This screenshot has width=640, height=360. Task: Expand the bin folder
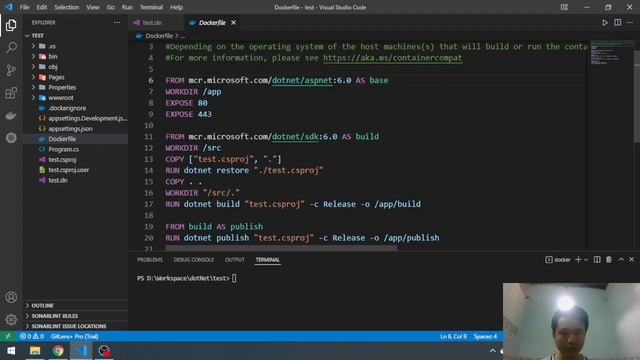pyautogui.click(x=33, y=56)
